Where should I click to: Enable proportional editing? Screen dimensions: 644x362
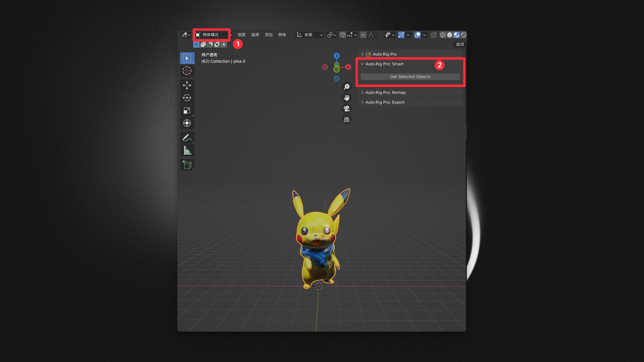(x=364, y=35)
